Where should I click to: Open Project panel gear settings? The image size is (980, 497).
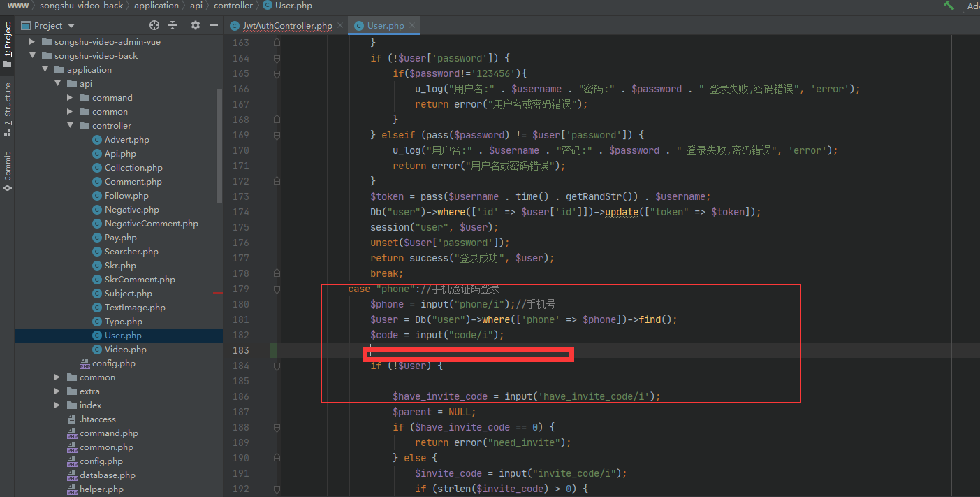click(x=195, y=25)
